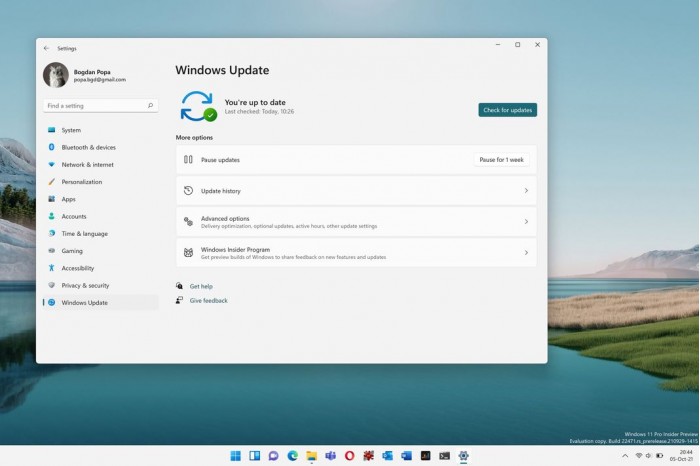
Task: Show hidden icons in system tray
Action: click(623, 456)
